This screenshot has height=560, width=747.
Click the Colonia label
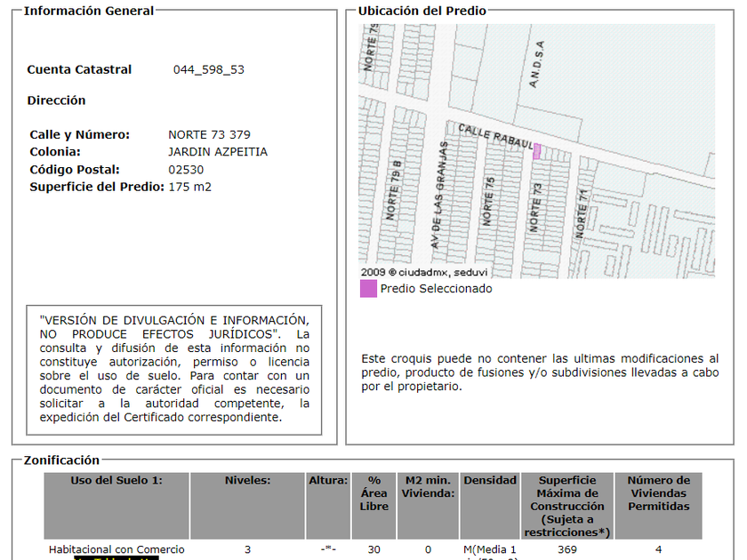(55, 152)
